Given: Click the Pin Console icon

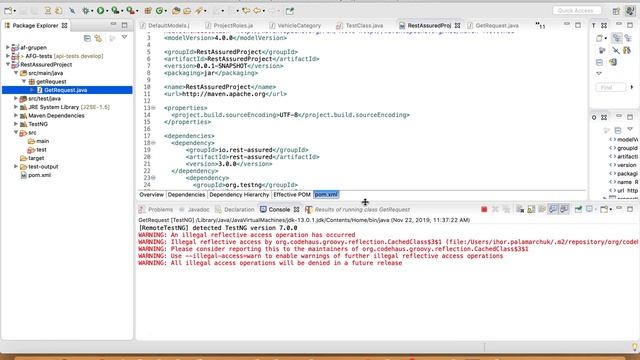Looking at the screenshot, I should pyautogui.click(x=578, y=209).
